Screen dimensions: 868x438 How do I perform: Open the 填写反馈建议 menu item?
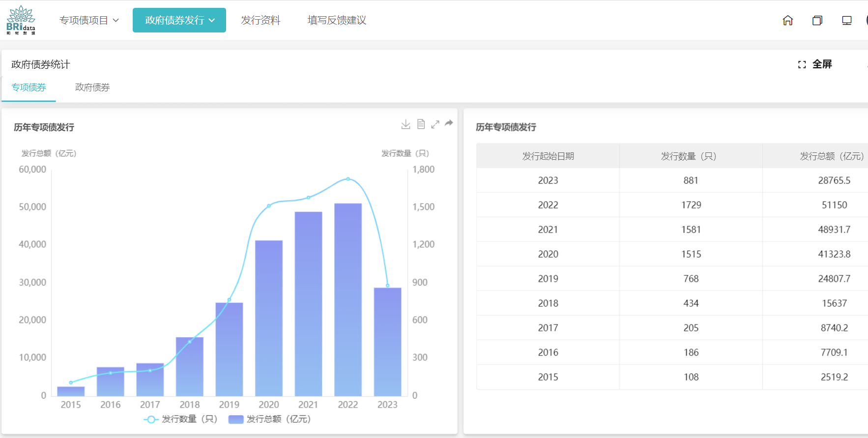[x=337, y=20]
